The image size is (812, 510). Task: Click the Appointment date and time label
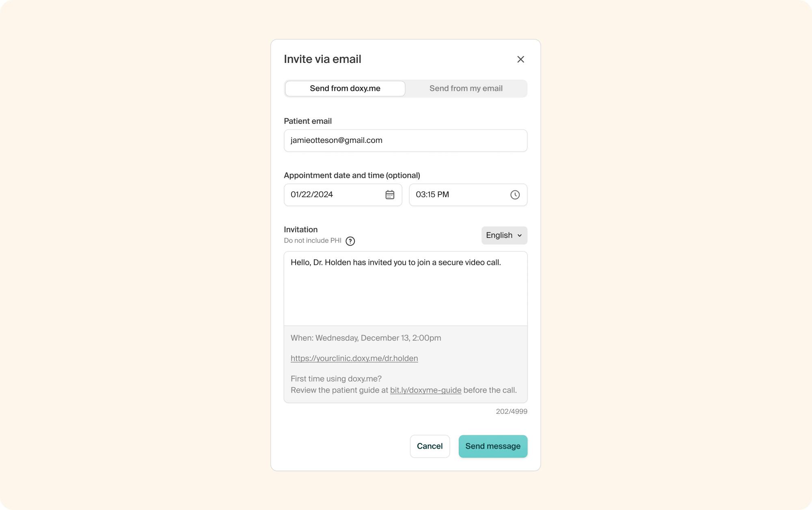[352, 175]
